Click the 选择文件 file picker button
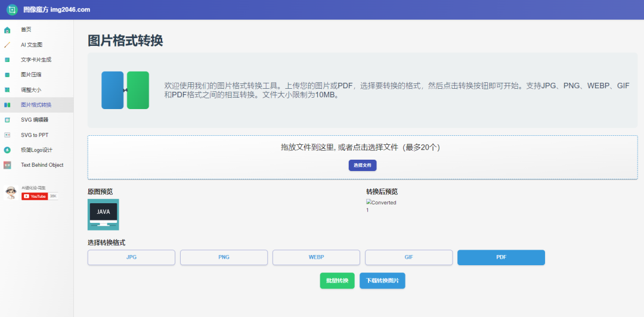The image size is (644, 317). [363, 165]
